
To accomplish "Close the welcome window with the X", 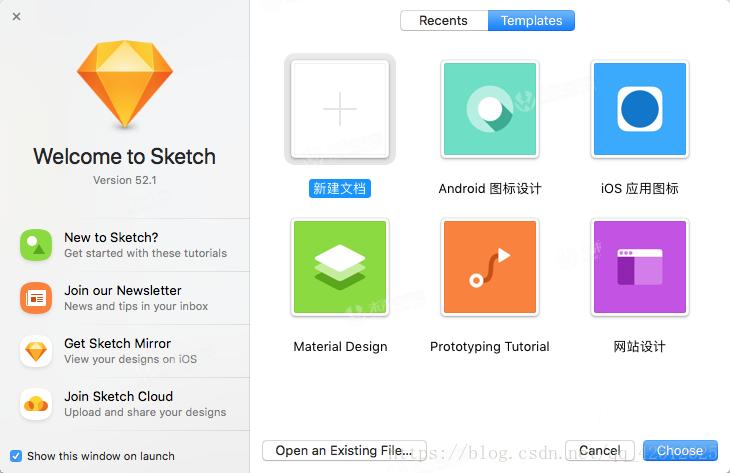I will pyautogui.click(x=16, y=17).
